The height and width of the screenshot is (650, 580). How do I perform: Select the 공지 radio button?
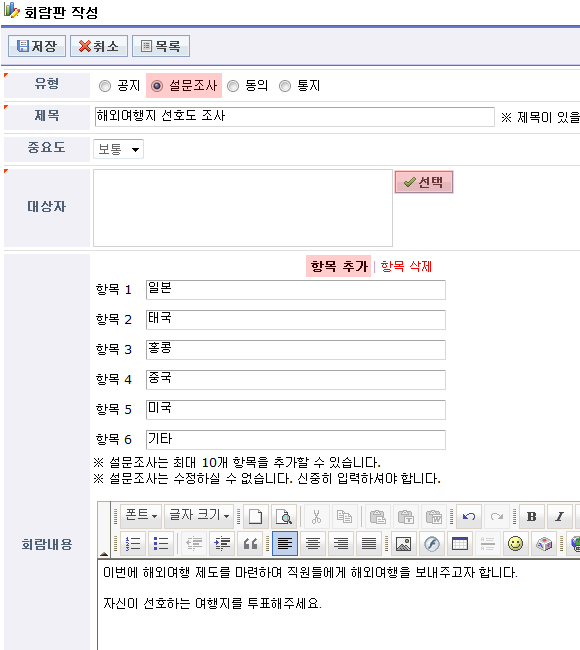(105, 86)
